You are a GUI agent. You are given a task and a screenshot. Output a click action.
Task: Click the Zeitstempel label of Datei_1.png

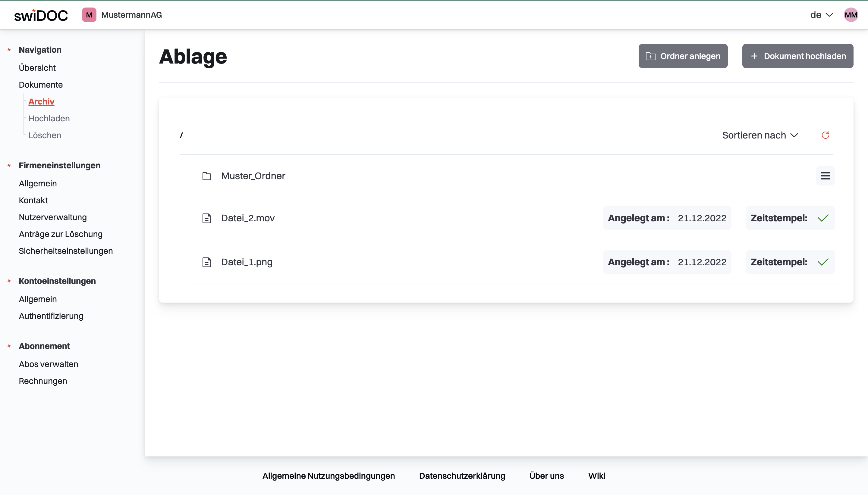779,262
